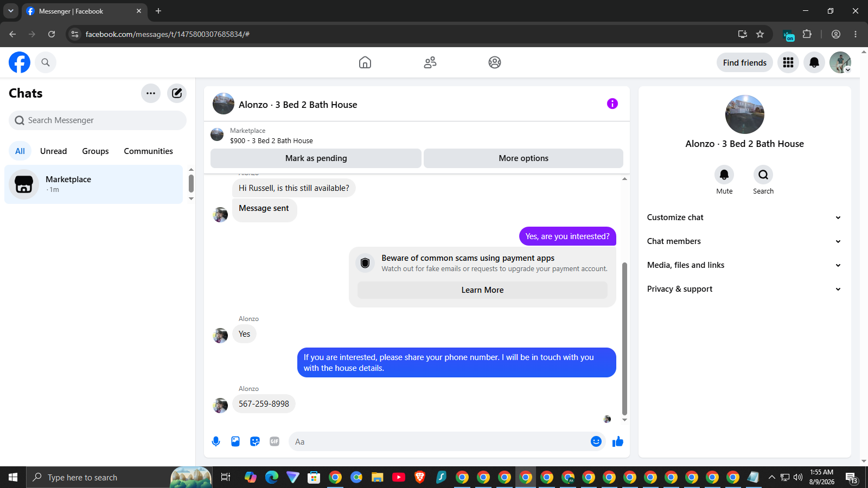Click the Mark as pending button

(316, 158)
